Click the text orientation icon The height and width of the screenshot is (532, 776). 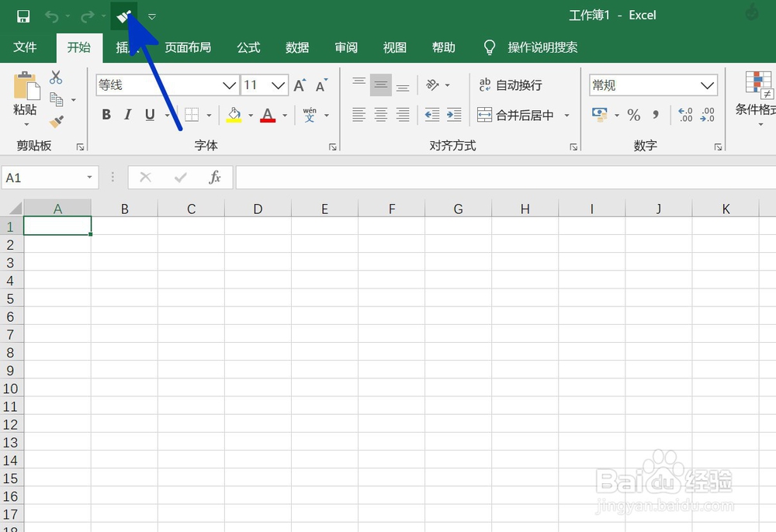(432, 85)
